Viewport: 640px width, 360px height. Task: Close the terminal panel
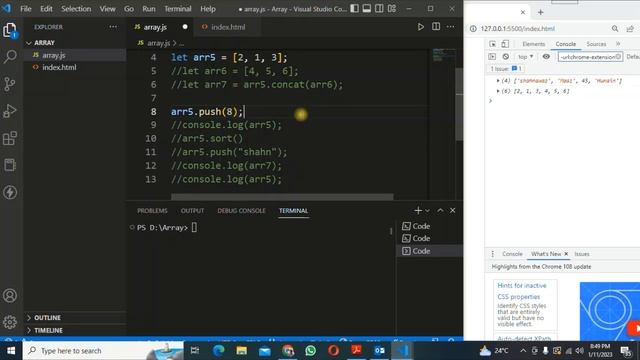point(453,211)
